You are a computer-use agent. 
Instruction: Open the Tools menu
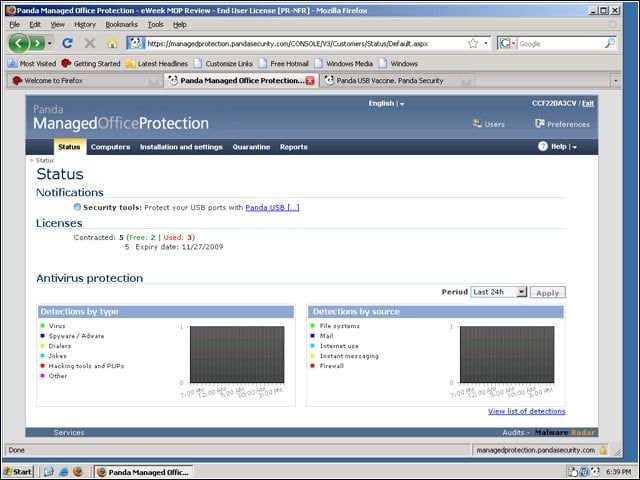[156, 24]
